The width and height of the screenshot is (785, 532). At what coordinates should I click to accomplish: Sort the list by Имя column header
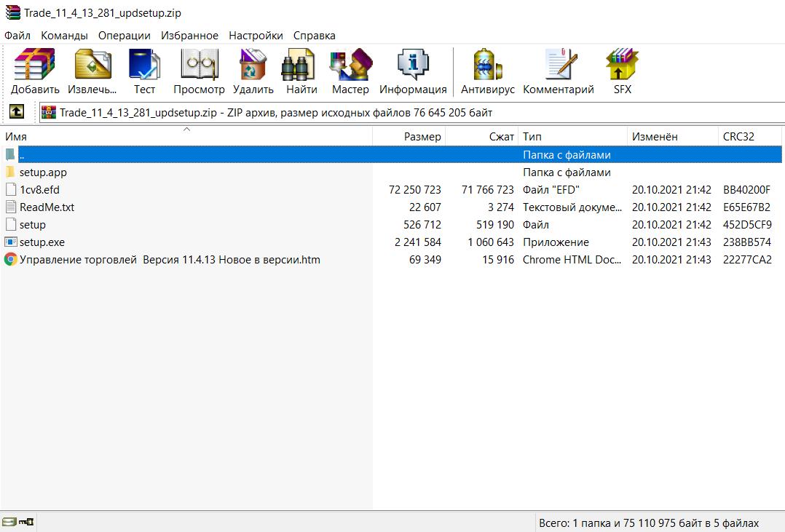[16, 137]
